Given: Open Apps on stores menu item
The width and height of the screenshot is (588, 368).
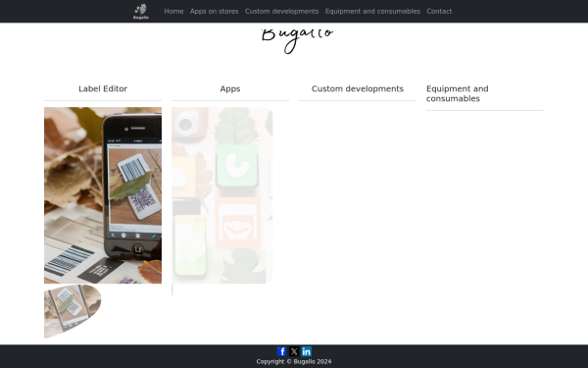Looking at the screenshot, I should click(x=214, y=11).
